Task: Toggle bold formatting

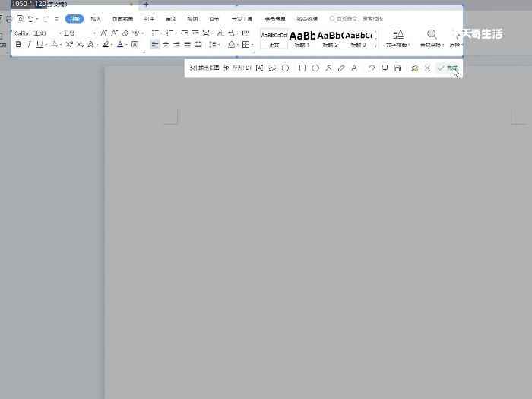Action: tap(18, 44)
